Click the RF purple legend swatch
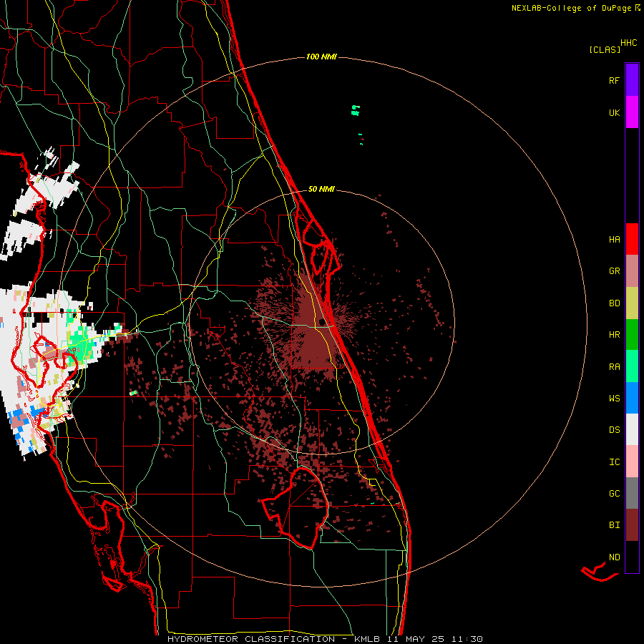 (x=632, y=80)
